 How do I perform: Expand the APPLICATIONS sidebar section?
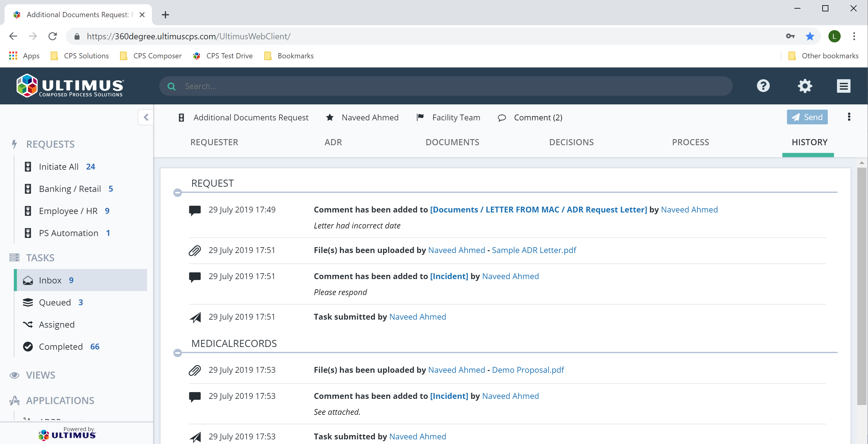tap(60, 400)
